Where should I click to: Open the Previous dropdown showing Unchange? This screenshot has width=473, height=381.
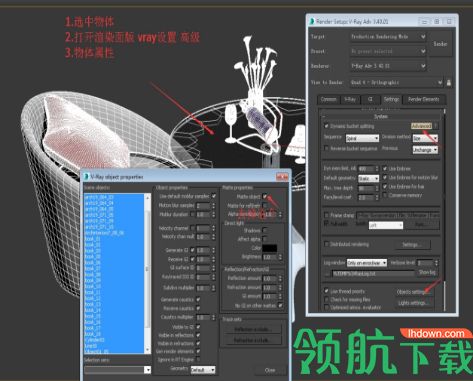[425, 150]
